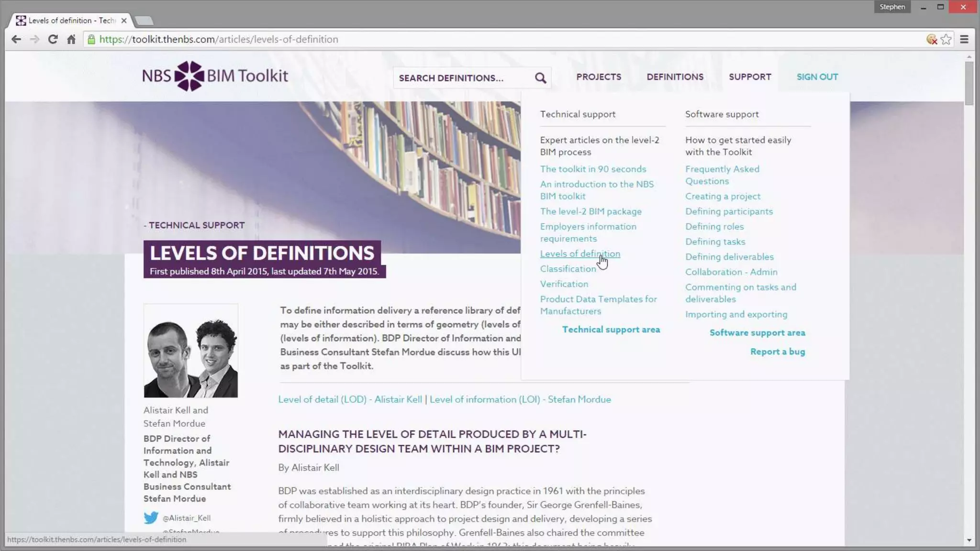Close the Levels of definition tab
The height and width of the screenshot is (551, 980).
tap(124, 21)
